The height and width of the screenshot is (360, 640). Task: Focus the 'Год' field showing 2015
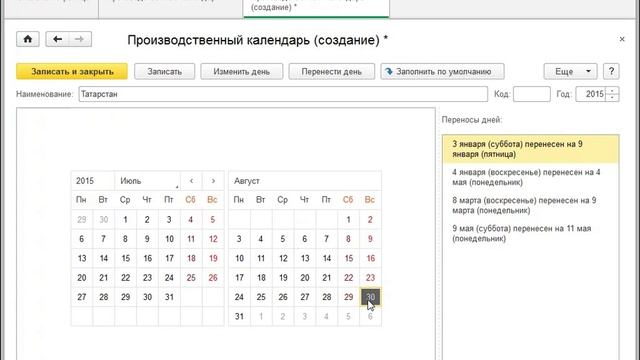coord(591,94)
